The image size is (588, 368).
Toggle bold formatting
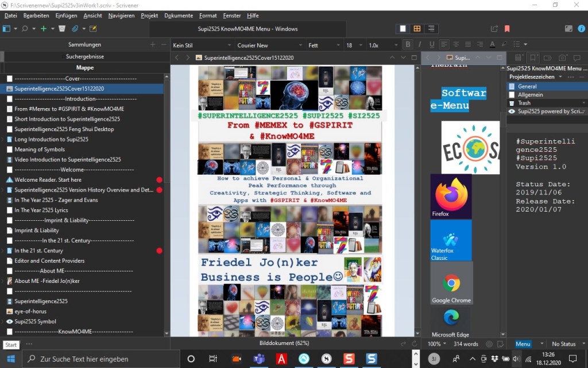pos(408,45)
